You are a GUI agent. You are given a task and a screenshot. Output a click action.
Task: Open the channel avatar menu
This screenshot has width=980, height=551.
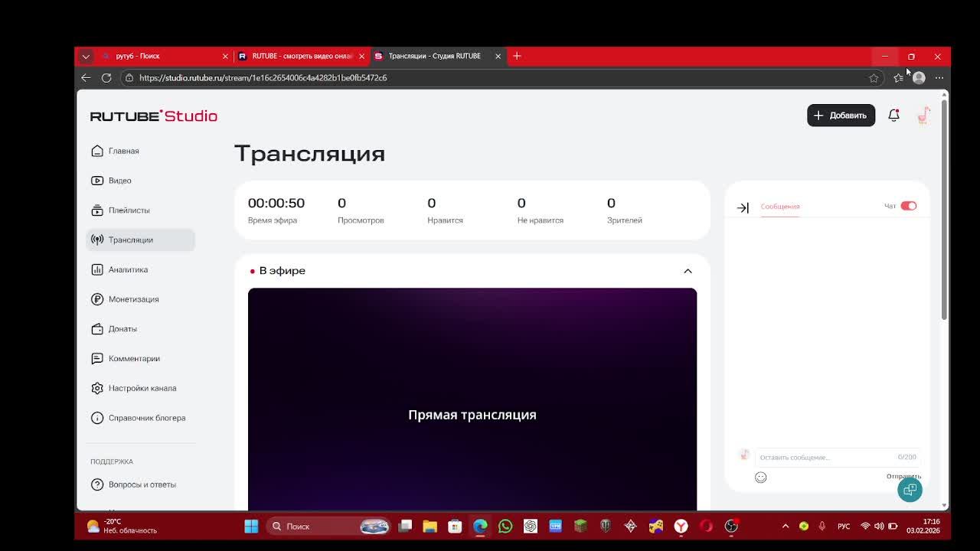(923, 116)
